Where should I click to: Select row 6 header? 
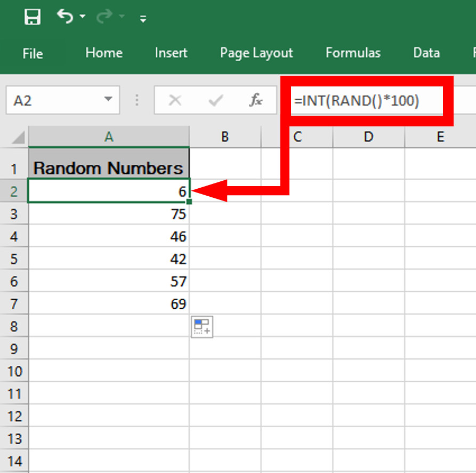(x=14, y=282)
